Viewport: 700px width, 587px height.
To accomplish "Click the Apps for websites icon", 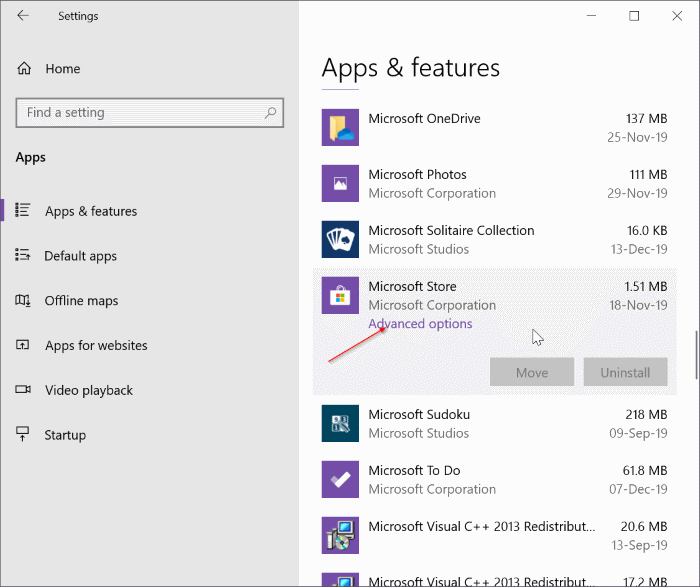I will click(22, 345).
